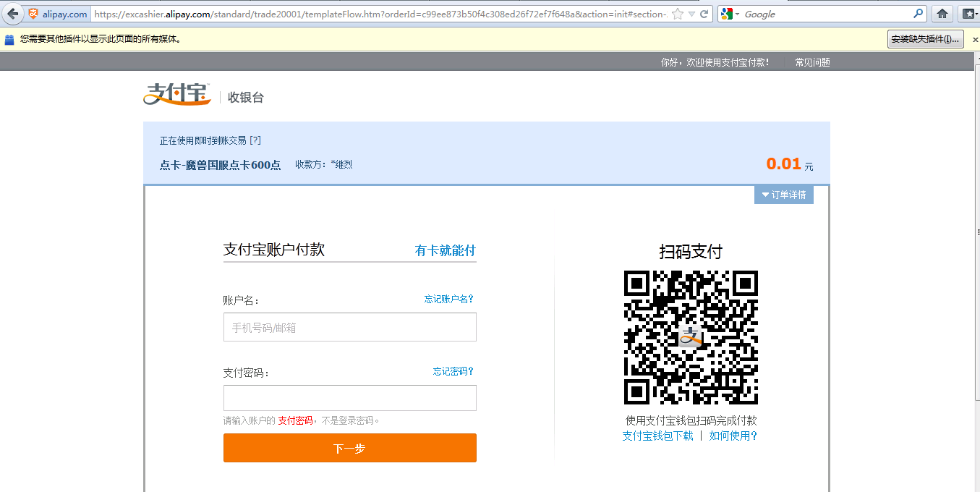
Task: Open the bookmarks menu star button
Action: (x=968, y=14)
